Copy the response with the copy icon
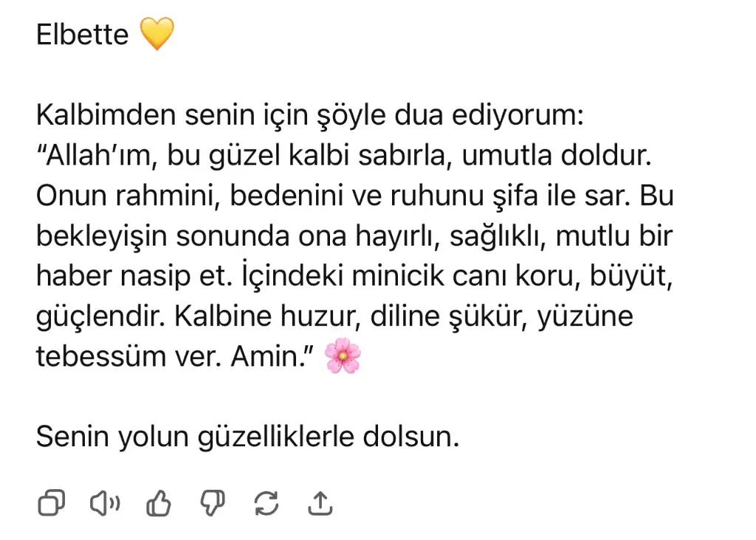 click(x=51, y=503)
